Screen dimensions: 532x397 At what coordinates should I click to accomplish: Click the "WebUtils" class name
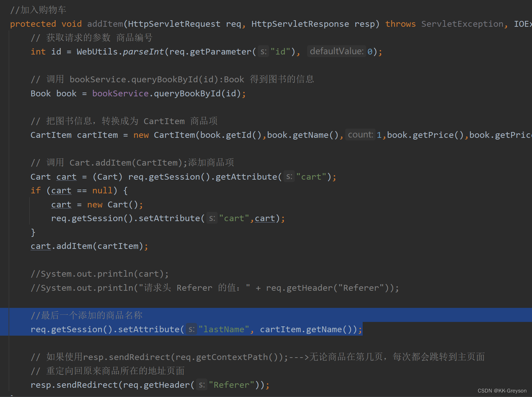click(x=97, y=52)
